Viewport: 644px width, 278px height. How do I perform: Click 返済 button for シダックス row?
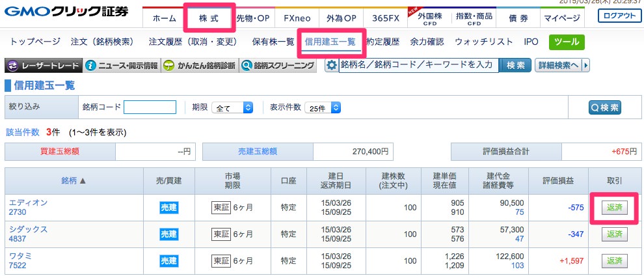pyautogui.click(x=615, y=234)
